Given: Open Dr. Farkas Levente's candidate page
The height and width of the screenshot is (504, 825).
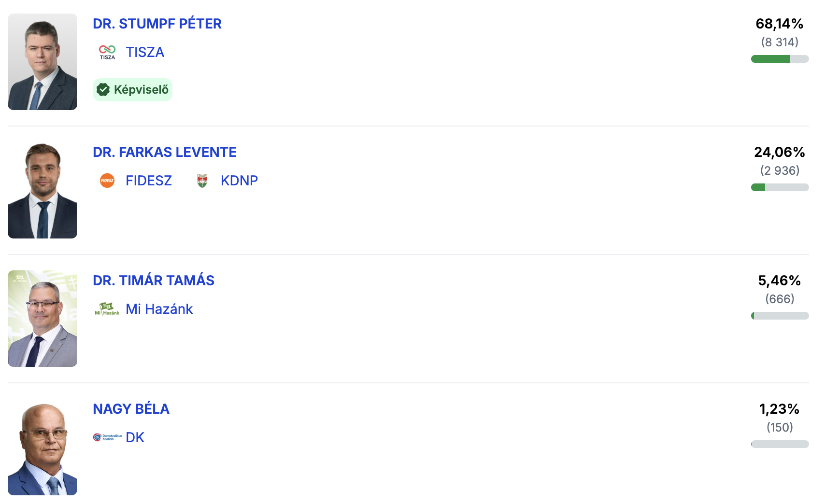Looking at the screenshot, I should 164,152.
